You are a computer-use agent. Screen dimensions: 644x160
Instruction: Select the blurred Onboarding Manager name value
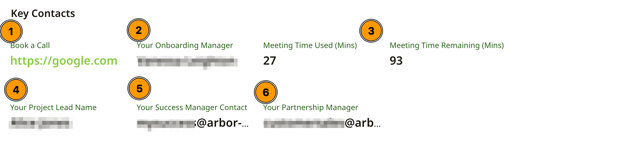pos(187,61)
